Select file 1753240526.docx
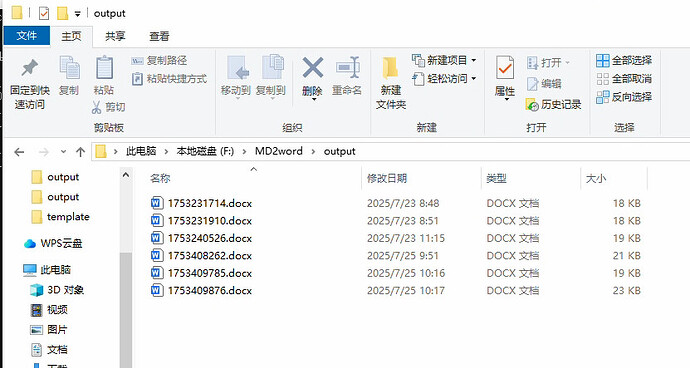 pos(210,239)
